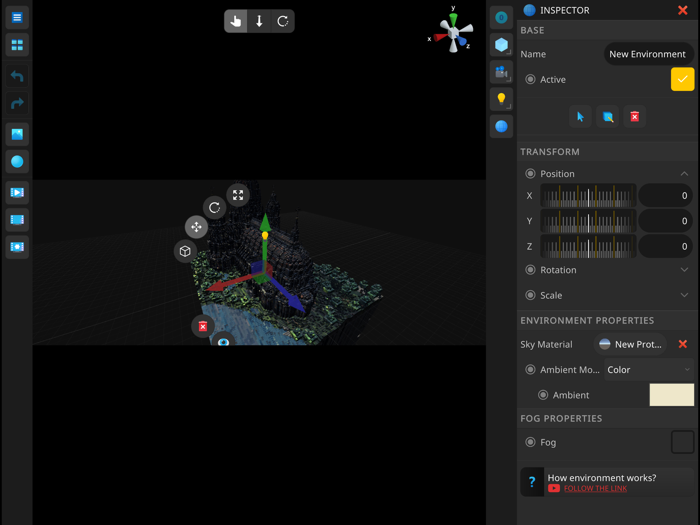Click the Fog radio circle
Image resolution: width=700 pixels, height=525 pixels.
[530, 442]
